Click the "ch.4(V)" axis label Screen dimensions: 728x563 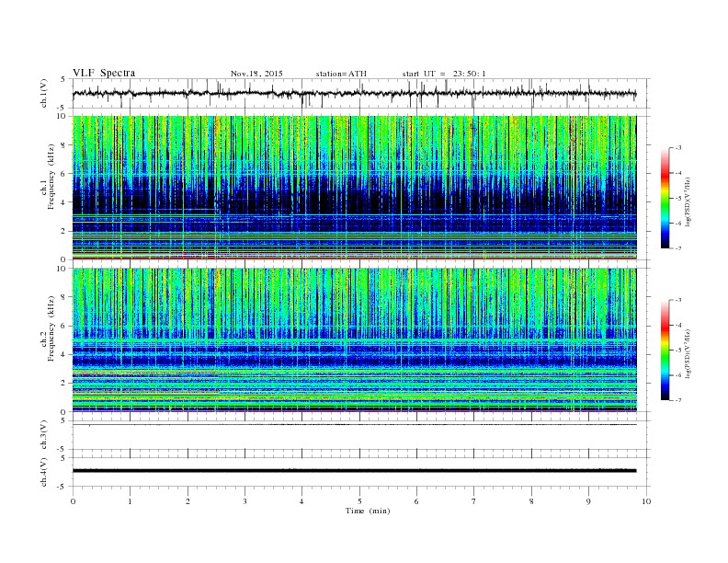tap(44, 472)
